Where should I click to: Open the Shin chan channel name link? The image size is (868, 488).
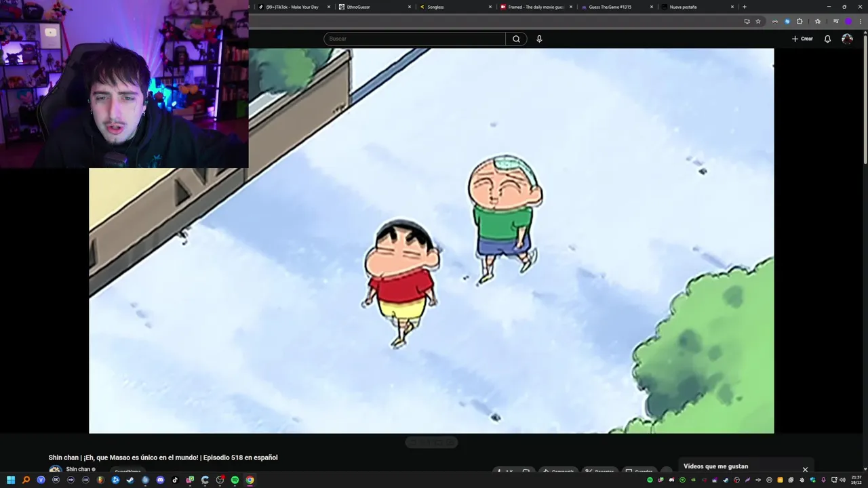(x=78, y=469)
